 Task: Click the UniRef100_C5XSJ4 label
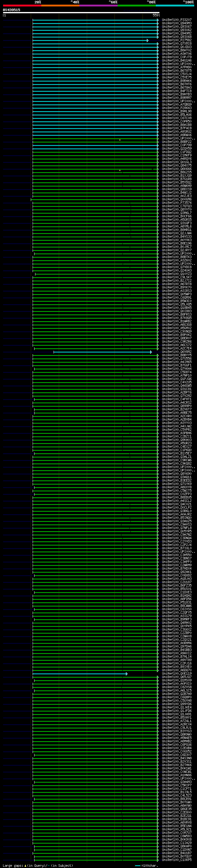[176, 74]
